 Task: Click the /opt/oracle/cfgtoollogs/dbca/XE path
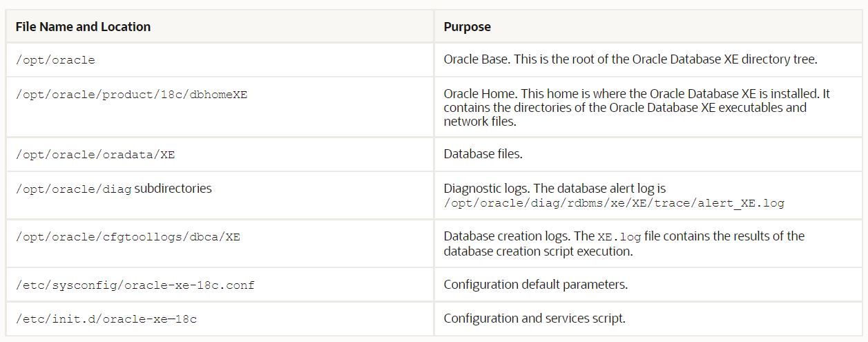pyautogui.click(x=128, y=237)
